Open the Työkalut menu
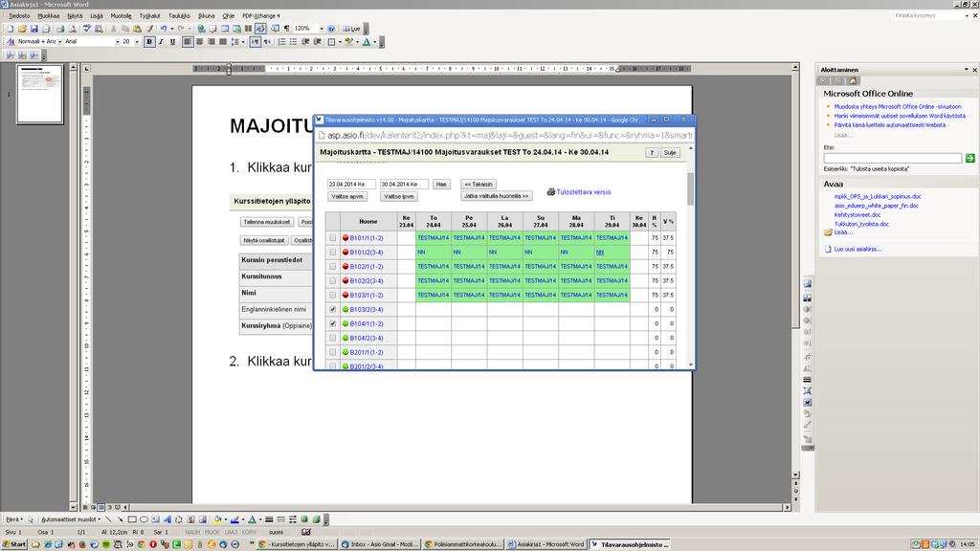 pyautogui.click(x=150, y=15)
